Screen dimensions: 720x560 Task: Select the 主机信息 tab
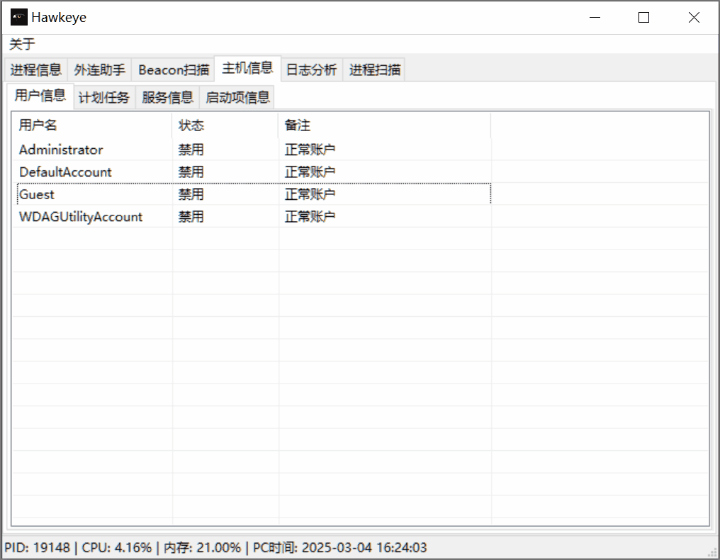pos(248,68)
